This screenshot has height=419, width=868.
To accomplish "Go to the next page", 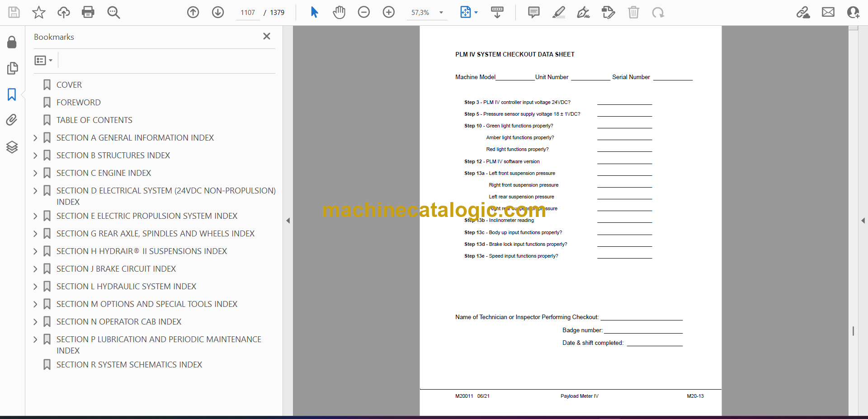I will click(x=218, y=12).
